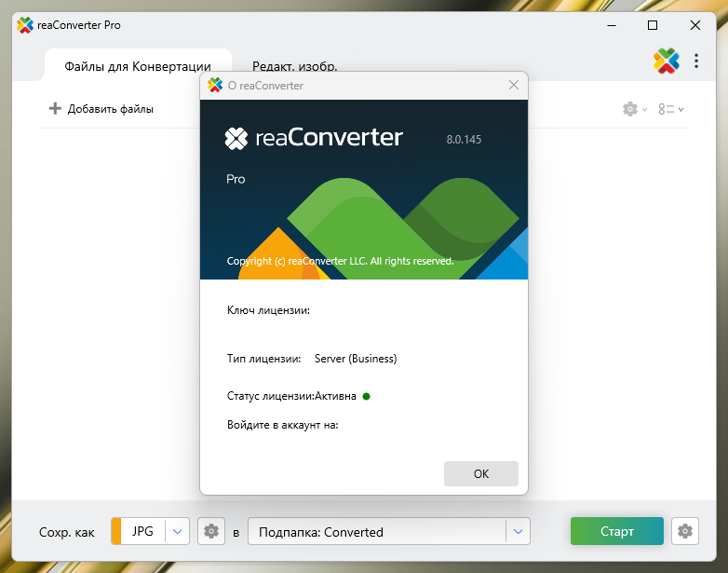Switch to the Файлы для Конвертации tab
The width and height of the screenshot is (728, 573).
tap(138, 66)
